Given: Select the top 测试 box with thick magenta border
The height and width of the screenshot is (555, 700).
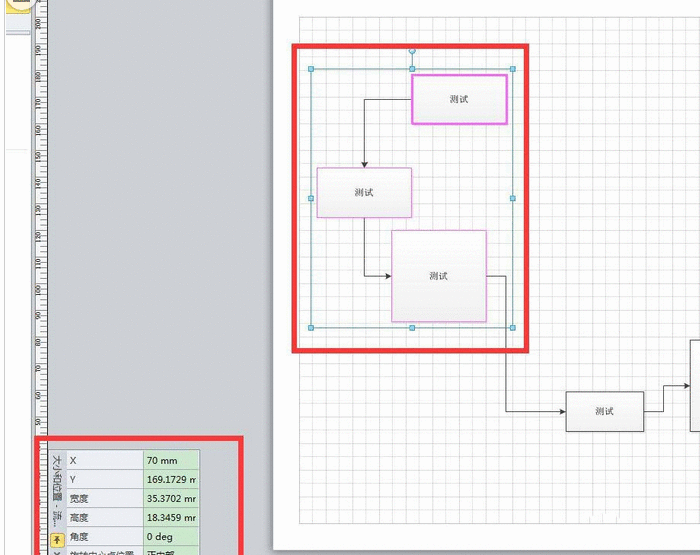Looking at the screenshot, I should pyautogui.click(x=459, y=99).
